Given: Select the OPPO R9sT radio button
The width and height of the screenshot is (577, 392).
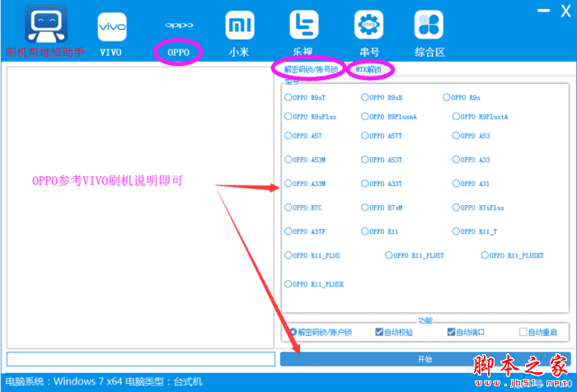Looking at the screenshot, I should [288, 97].
